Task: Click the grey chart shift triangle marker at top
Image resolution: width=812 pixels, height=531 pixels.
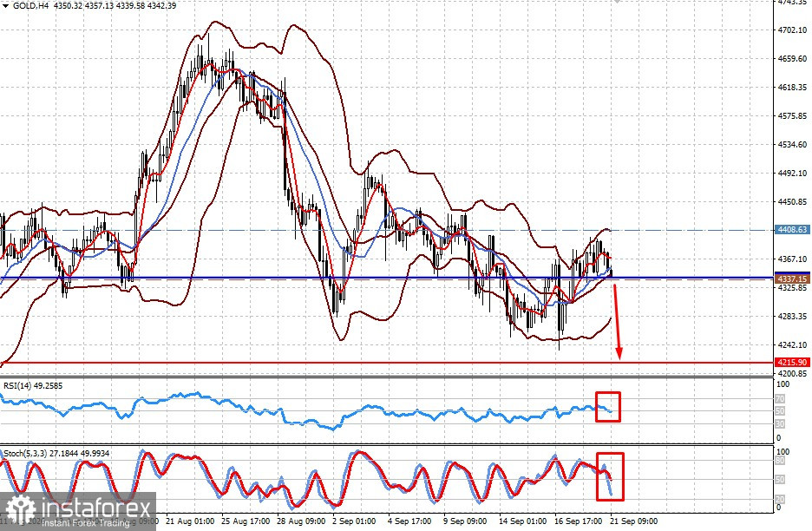Action: point(616,2)
